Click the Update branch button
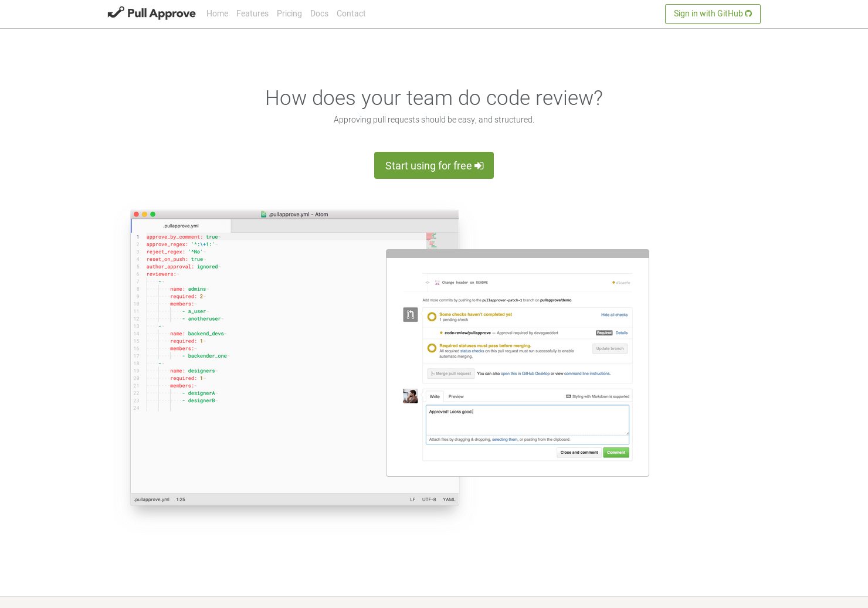 click(x=610, y=349)
